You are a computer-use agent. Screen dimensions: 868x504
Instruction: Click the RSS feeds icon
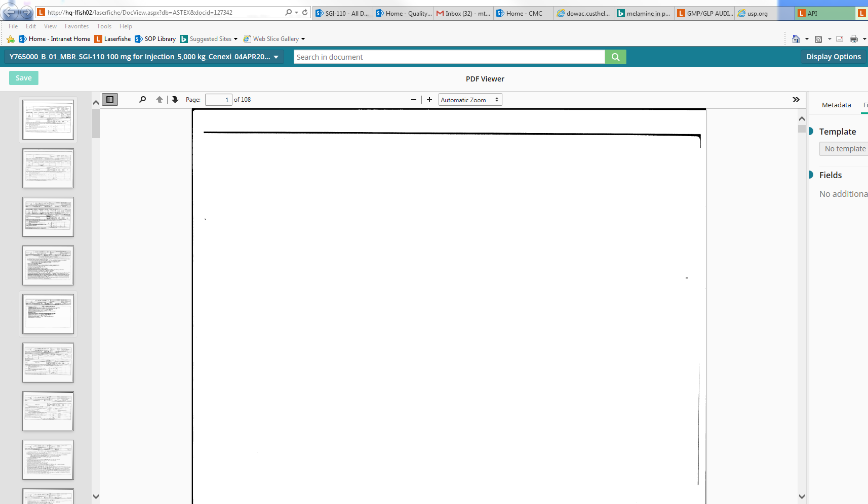[818, 39]
